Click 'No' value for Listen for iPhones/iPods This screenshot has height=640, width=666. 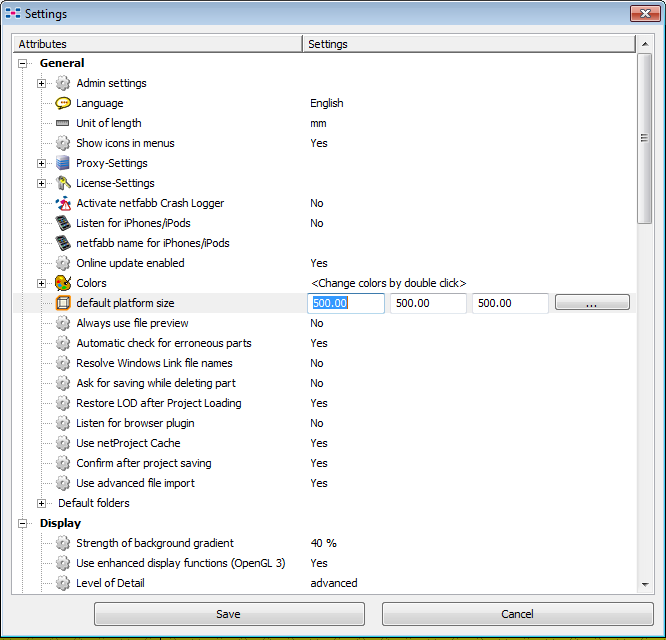tap(316, 223)
